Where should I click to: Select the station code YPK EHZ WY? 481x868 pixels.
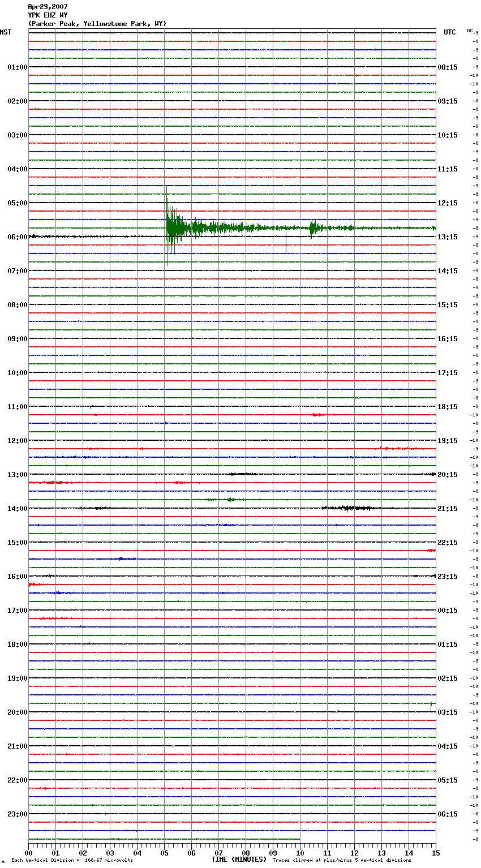point(48,15)
